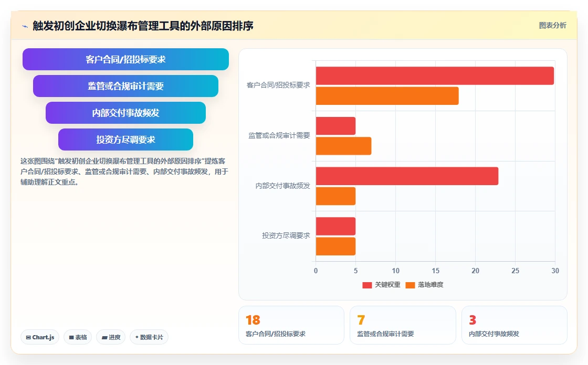Click red bar for 监管或合规审计需要

click(335, 126)
